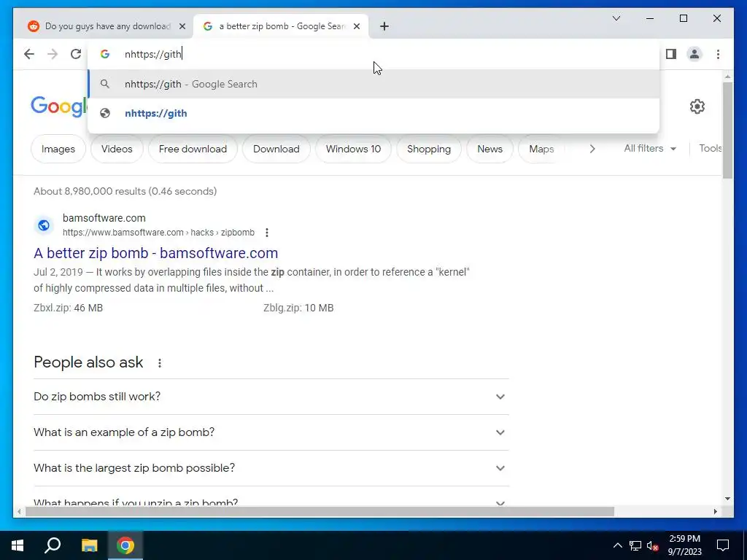747x560 pixels.
Task: Click the bamsoftware URL breadcrumb
Action: coord(158,233)
